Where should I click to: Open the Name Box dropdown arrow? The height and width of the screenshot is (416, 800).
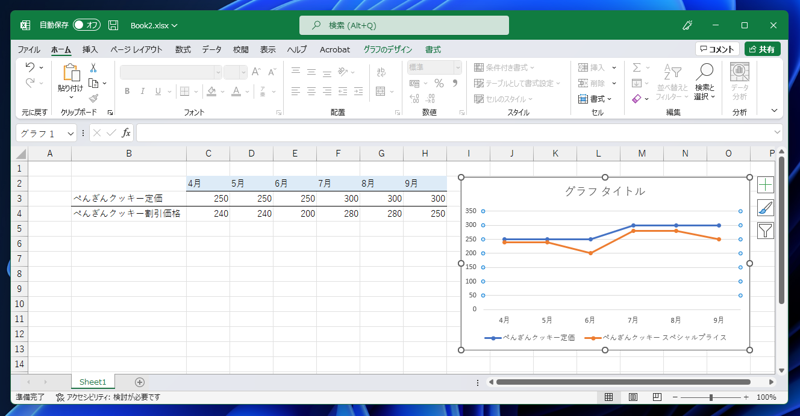[70, 134]
